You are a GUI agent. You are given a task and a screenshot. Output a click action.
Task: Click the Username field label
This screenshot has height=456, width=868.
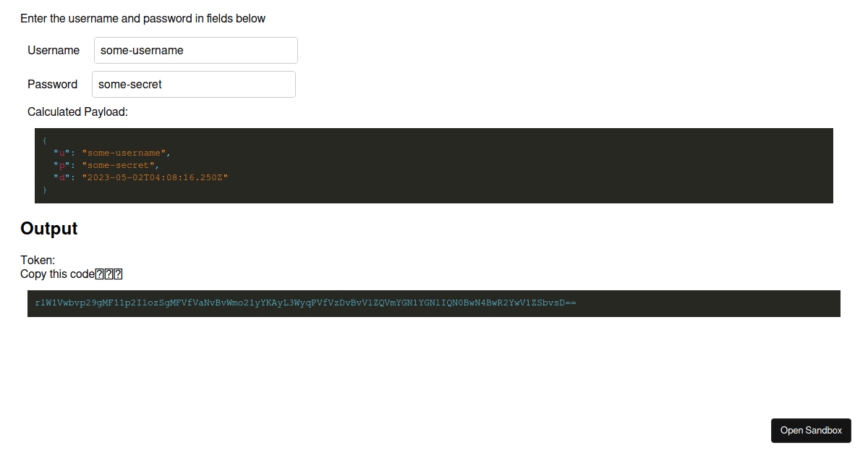(x=54, y=50)
